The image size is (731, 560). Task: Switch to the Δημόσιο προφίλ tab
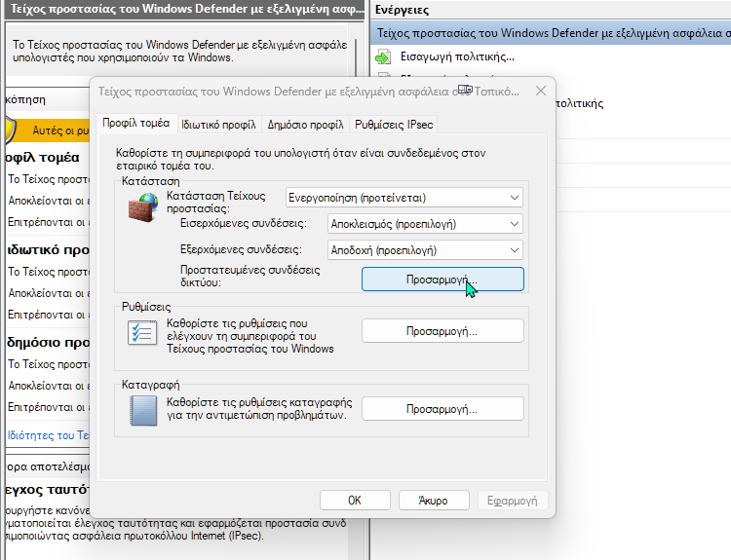point(305,125)
